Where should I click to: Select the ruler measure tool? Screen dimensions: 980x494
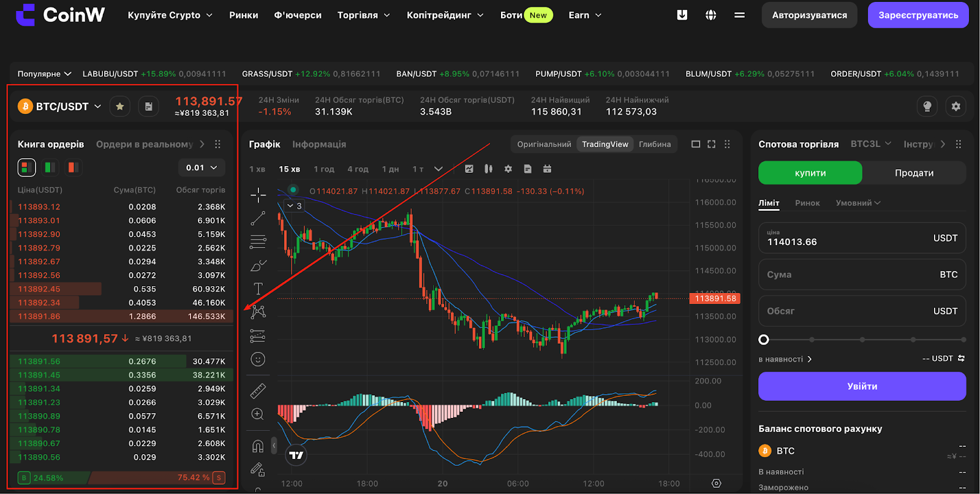[x=258, y=390]
